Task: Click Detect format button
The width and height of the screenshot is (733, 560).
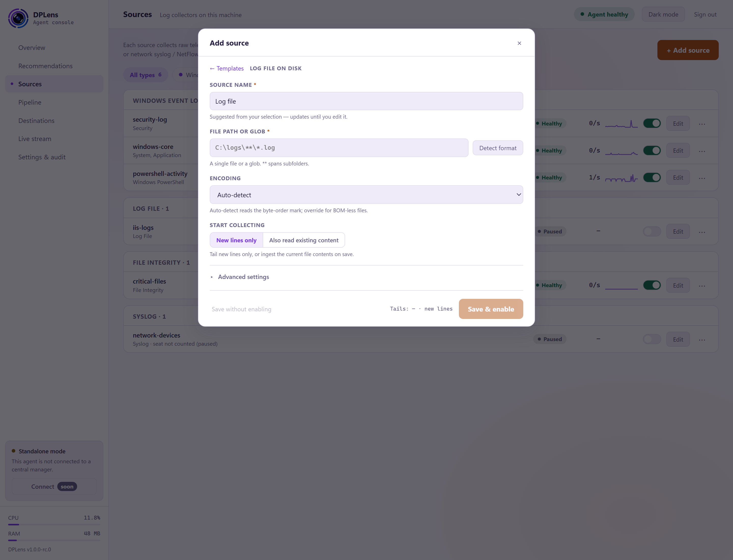Action: point(498,148)
